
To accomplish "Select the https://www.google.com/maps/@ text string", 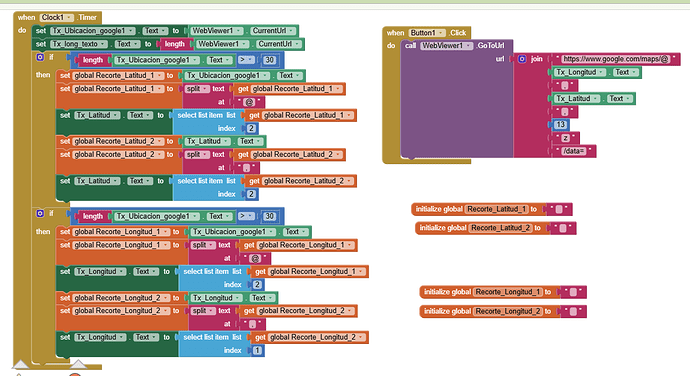I will [x=616, y=59].
